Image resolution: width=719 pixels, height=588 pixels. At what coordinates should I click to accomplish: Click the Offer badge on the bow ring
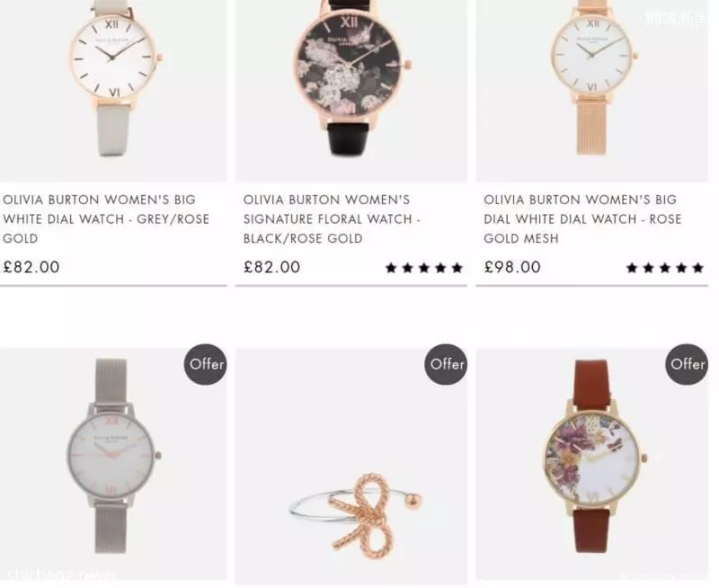(x=446, y=364)
